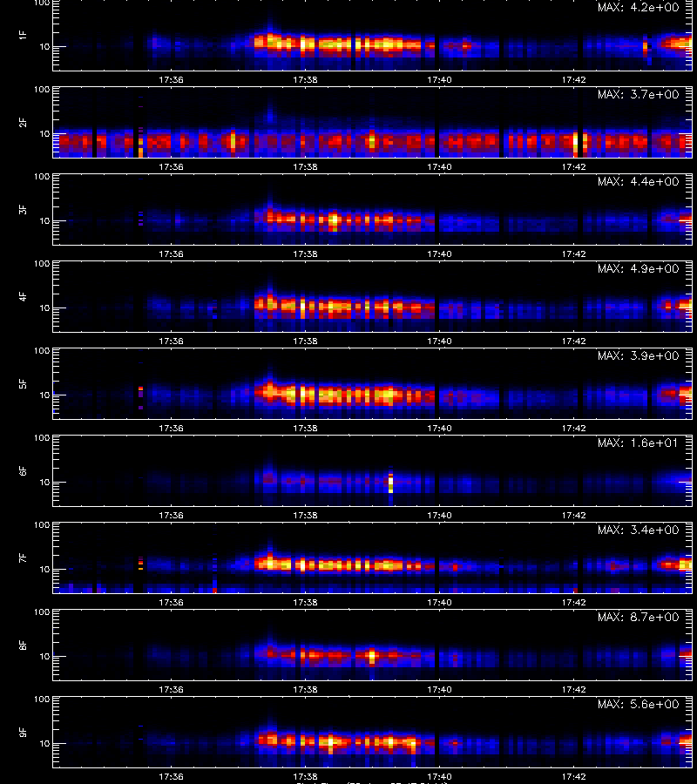Click the 5F panel axis label
The image size is (697, 784).
click(x=23, y=383)
